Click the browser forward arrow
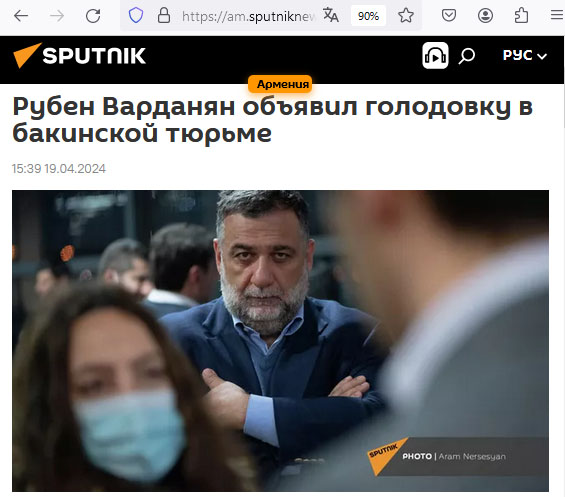Image resolution: width=565 pixels, height=497 pixels. point(57,16)
